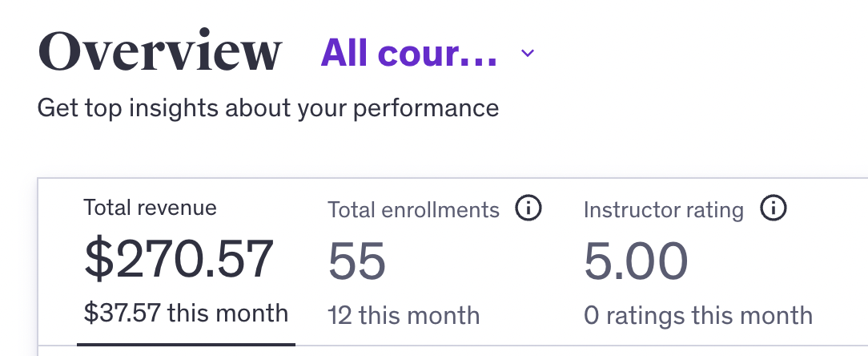Click the dollar sign in $270.57
This screenshot has height=356, width=868.
click(x=99, y=260)
